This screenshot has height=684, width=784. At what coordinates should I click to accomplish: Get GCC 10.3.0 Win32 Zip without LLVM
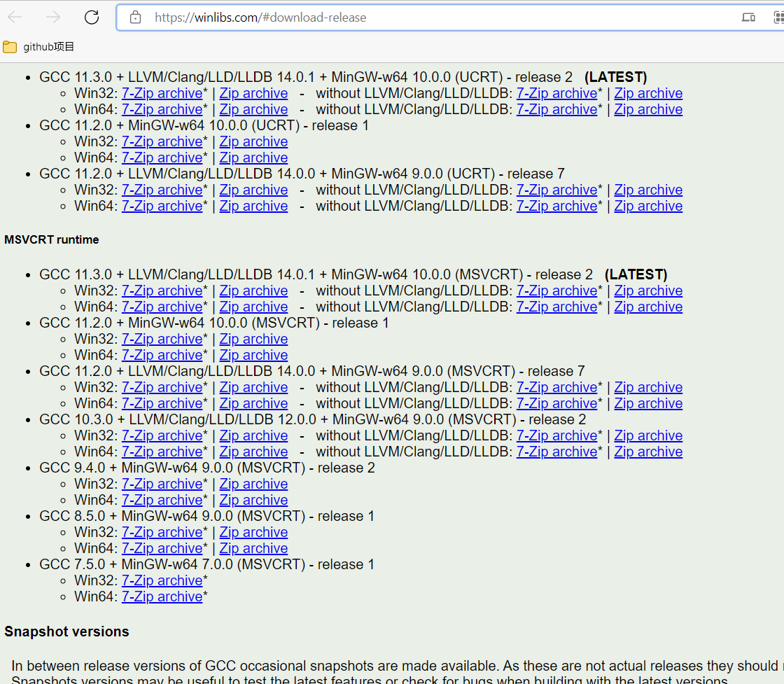648,436
